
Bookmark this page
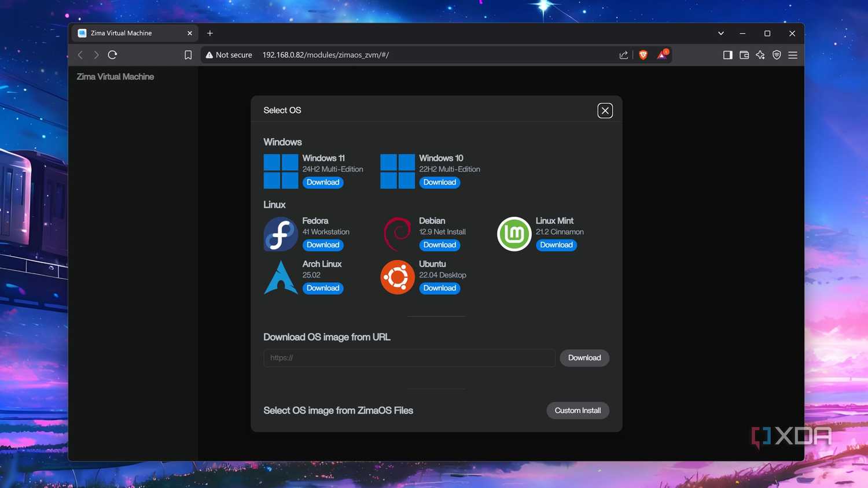188,55
